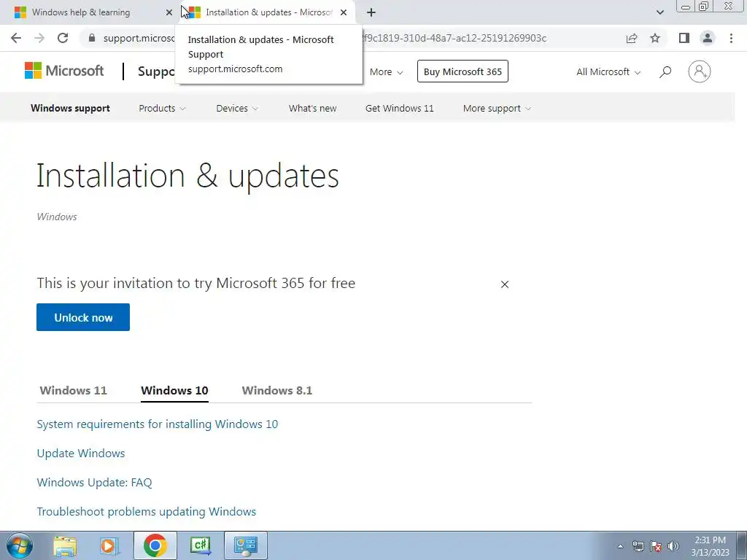Dismiss the Microsoft 365 invitation banner
This screenshot has width=747, height=560.
pyautogui.click(x=505, y=284)
